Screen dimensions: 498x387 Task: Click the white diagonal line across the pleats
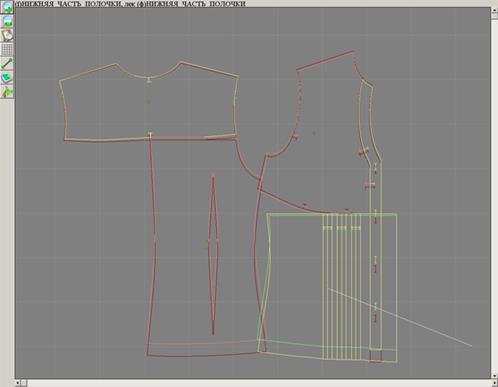(x=400, y=317)
